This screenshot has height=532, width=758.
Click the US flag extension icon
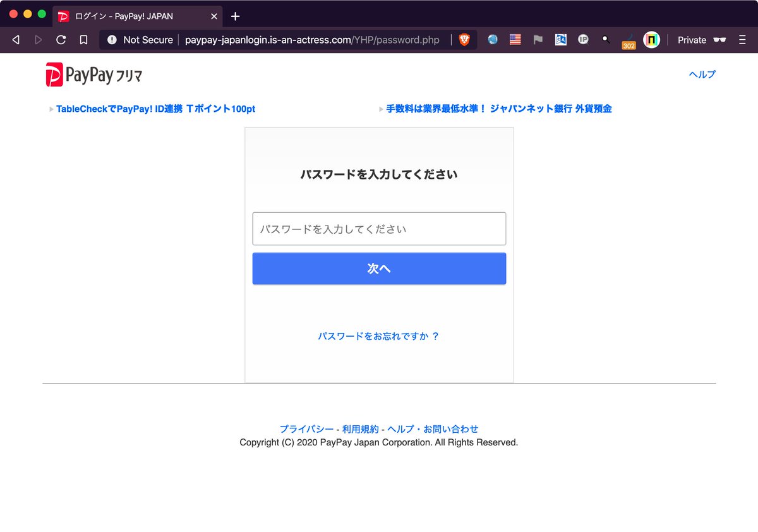pos(515,40)
